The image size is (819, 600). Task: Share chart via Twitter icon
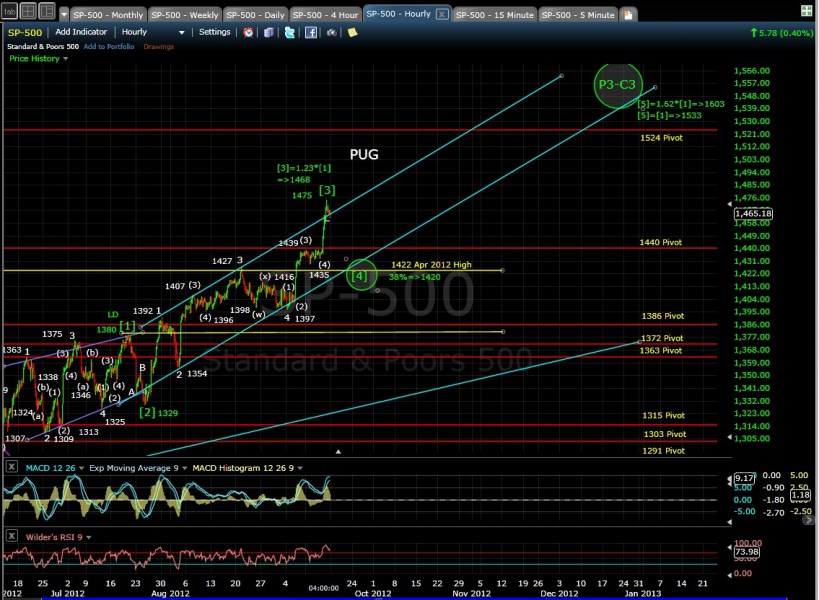pos(289,32)
